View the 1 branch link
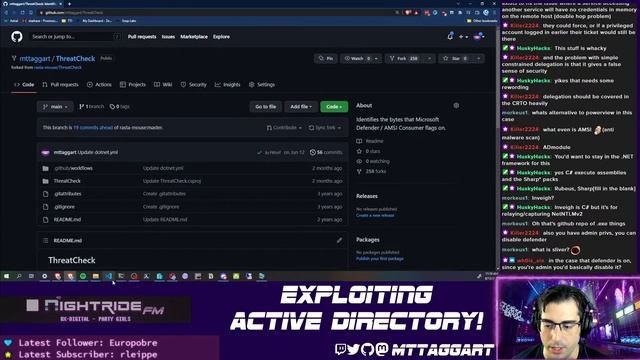640x360 pixels. pyautogui.click(x=91, y=107)
